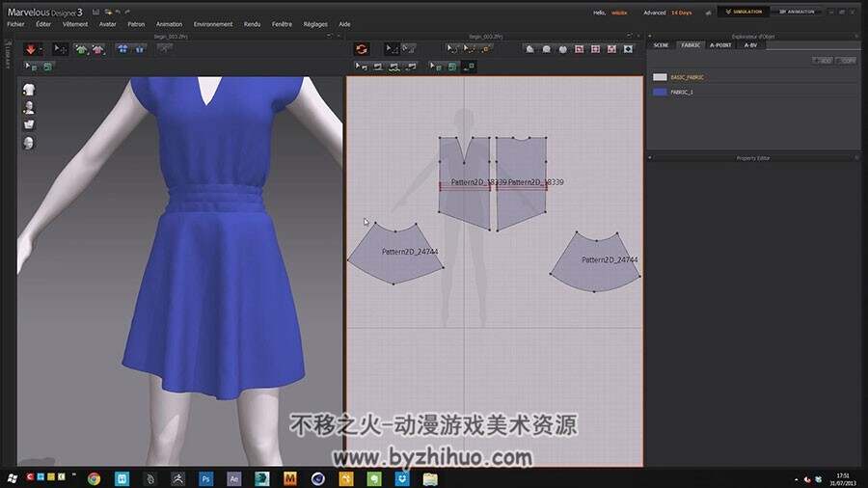The height and width of the screenshot is (488, 868).
Task: Click the Add fabric button
Action: (x=823, y=61)
